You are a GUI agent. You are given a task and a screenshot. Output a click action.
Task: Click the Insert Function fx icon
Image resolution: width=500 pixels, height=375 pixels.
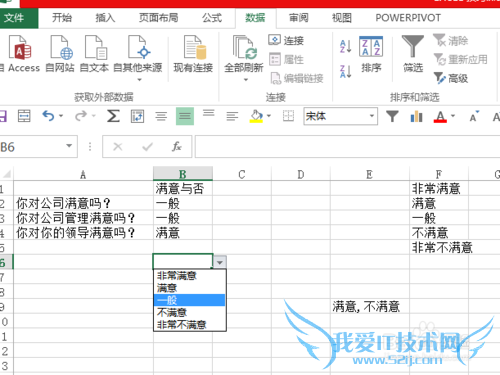(x=177, y=146)
